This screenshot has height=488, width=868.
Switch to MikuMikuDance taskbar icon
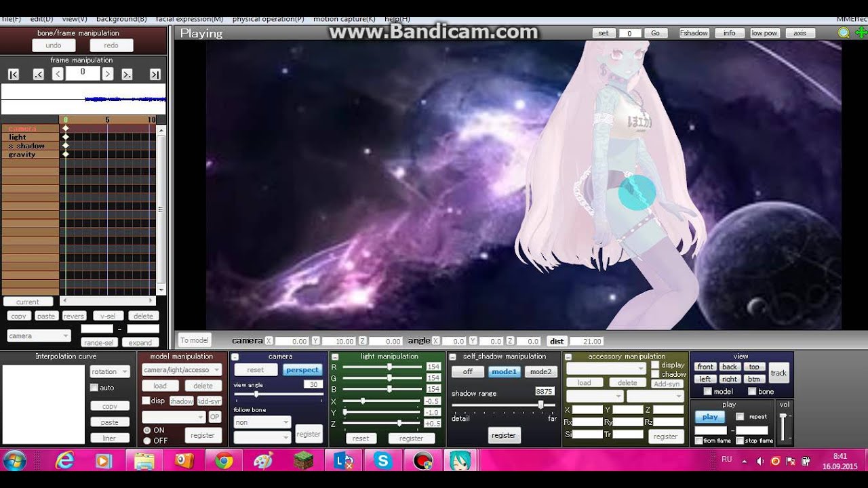click(x=461, y=461)
